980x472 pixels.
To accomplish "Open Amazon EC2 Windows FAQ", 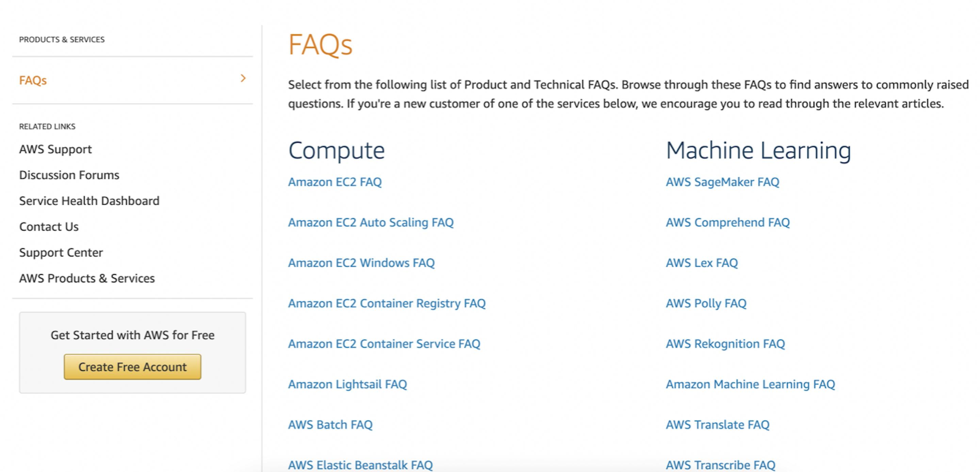I will (x=361, y=263).
